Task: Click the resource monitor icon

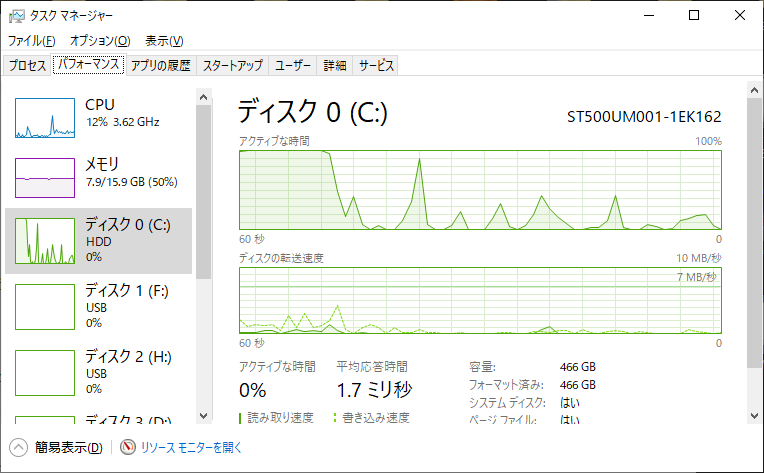Action: pos(127,448)
